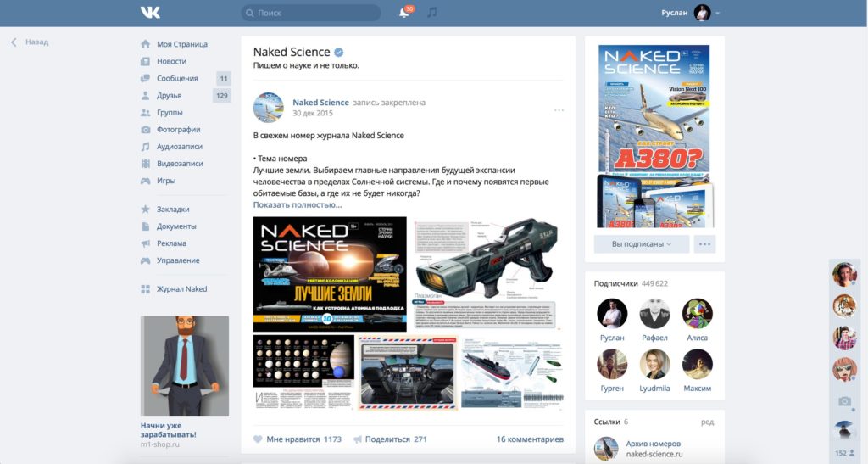Share the post via Поделиться

[390, 439]
